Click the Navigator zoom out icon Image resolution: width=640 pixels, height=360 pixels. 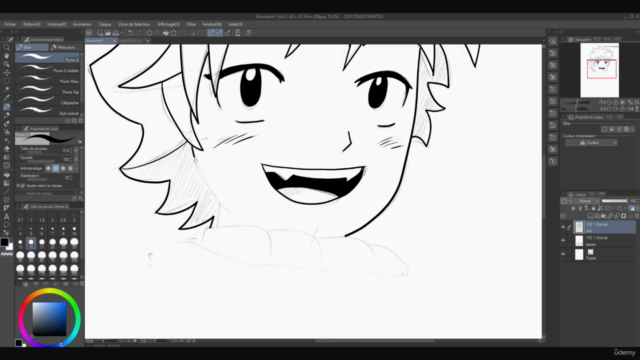609,102
